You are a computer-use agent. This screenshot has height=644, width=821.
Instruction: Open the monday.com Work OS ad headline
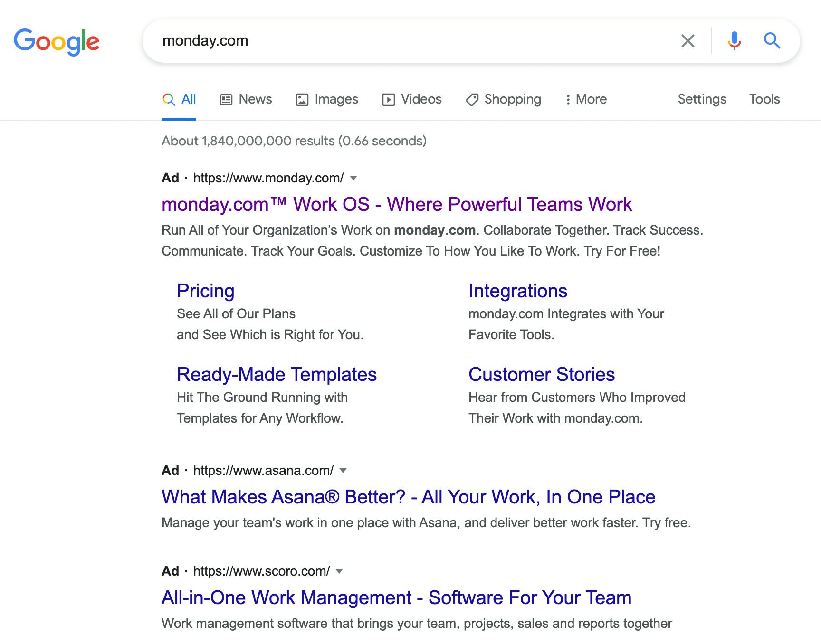pyautogui.click(x=396, y=205)
